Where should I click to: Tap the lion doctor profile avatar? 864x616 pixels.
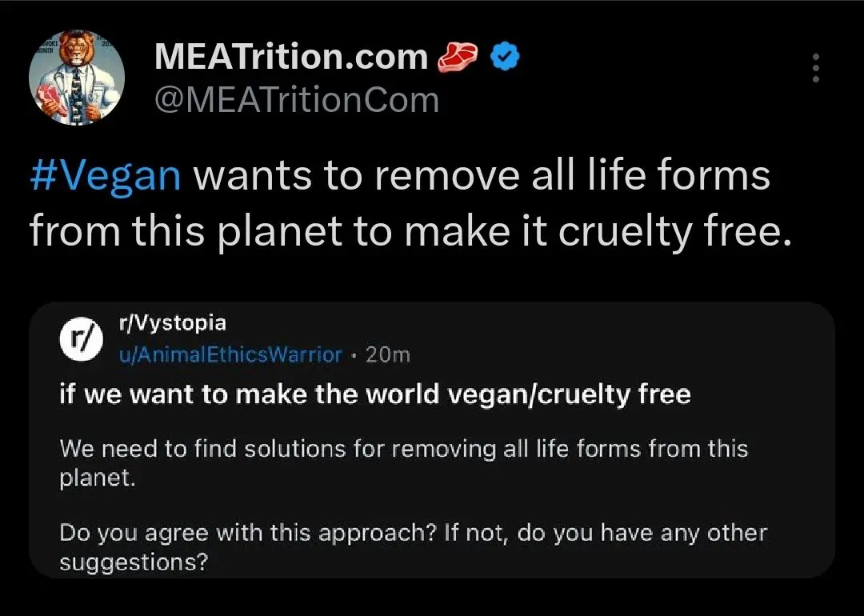click(77, 78)
